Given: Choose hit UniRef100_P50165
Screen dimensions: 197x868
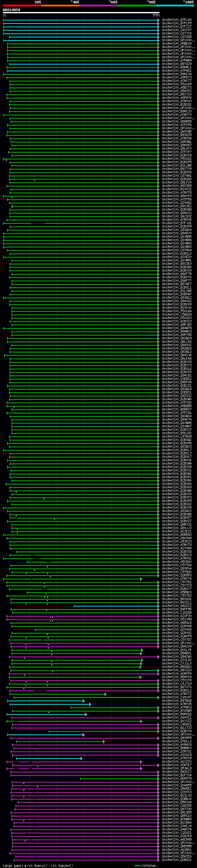Looking at the screenshot, I should click(177, 84).
